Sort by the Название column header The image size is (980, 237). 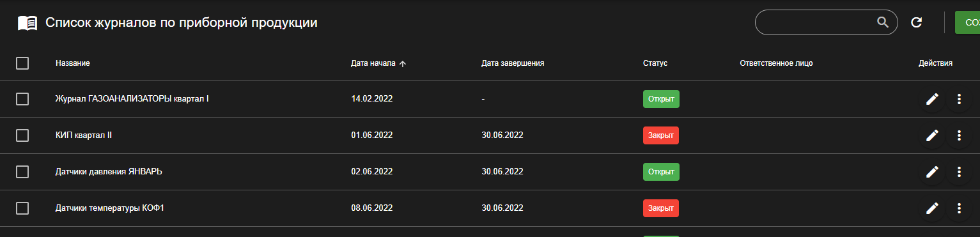point(73,63)
